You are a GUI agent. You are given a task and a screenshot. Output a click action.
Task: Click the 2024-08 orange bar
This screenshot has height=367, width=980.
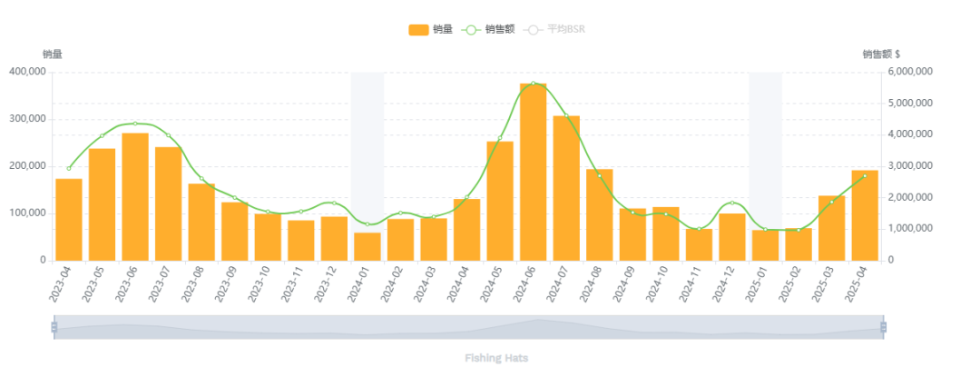600,215
